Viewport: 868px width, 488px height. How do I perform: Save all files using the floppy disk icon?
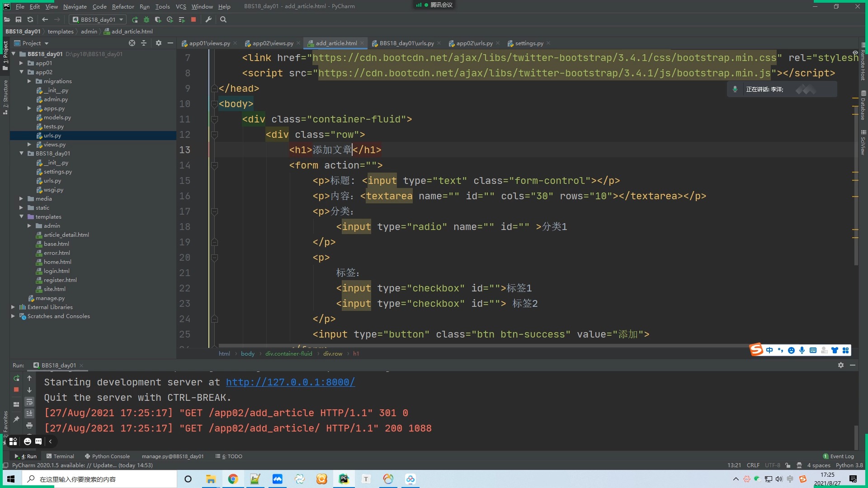[19, 19]
